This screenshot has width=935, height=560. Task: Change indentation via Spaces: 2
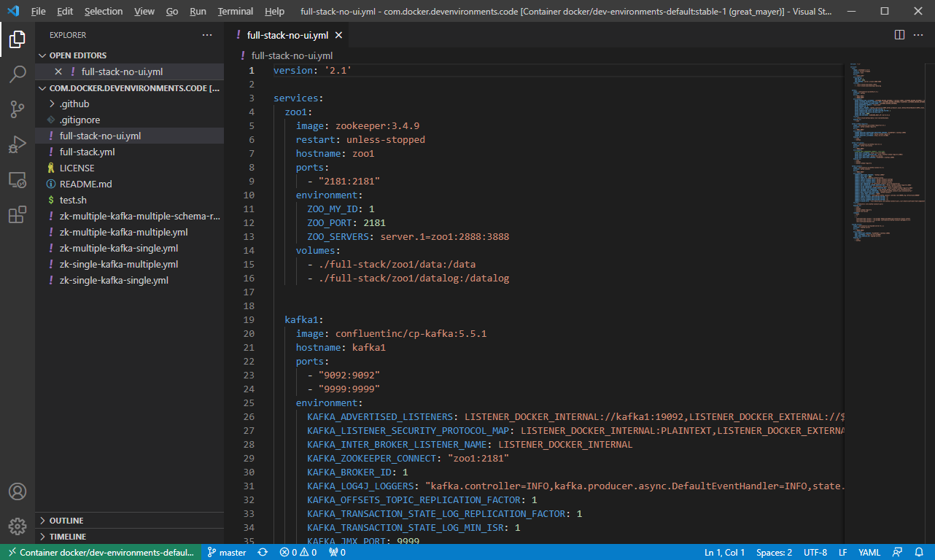pos(774,552)
